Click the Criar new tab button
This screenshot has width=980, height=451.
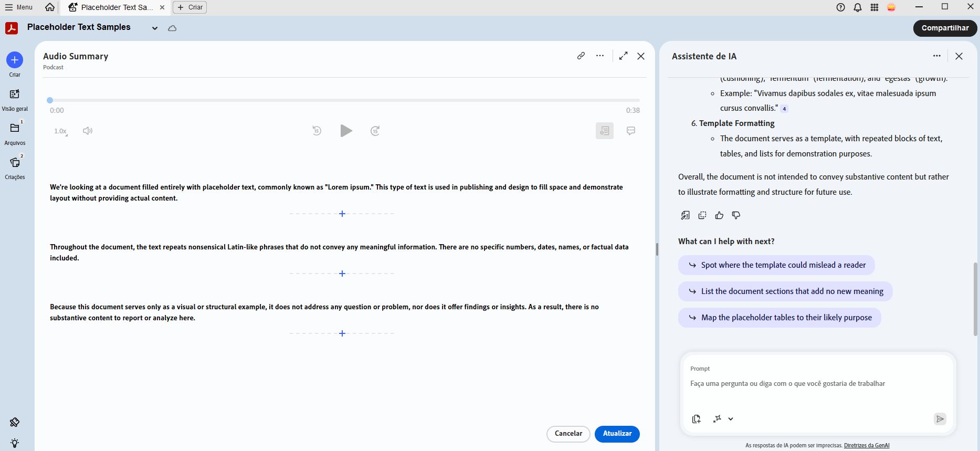189,7
